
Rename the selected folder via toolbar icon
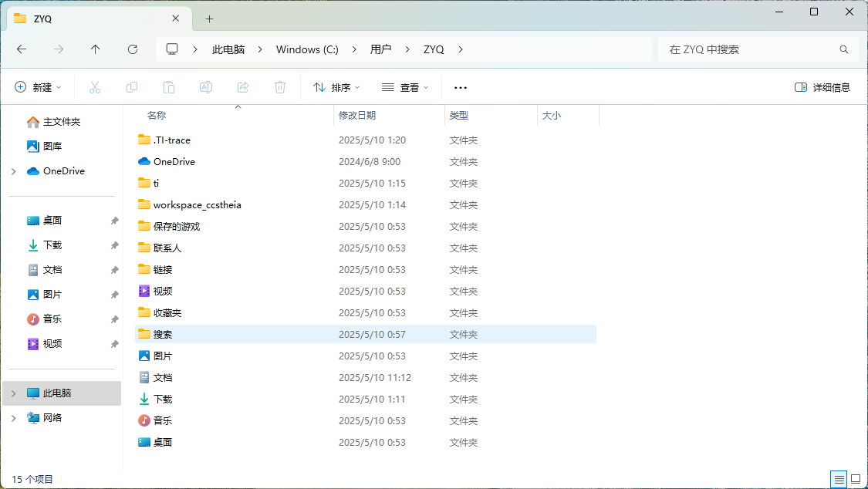pyautogui.click(x=205, y=86)
